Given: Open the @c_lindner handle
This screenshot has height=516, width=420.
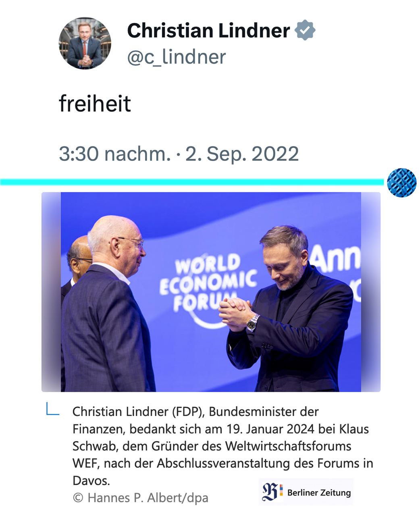Looking at the screenshot, I should [177, 57].
